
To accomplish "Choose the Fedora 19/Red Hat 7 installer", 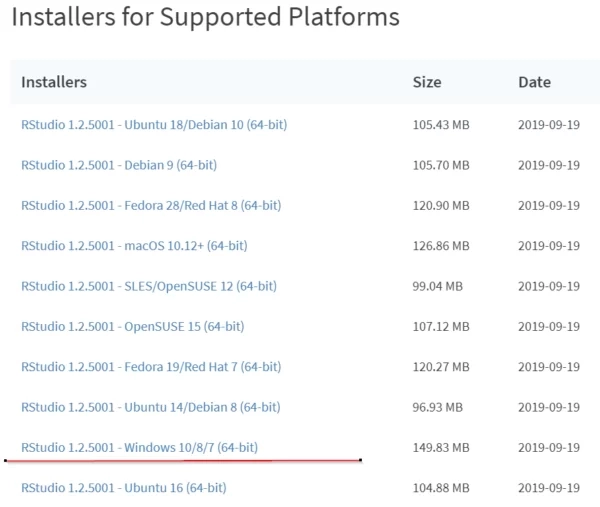I will pyautogui.click(x=151, y=366).
